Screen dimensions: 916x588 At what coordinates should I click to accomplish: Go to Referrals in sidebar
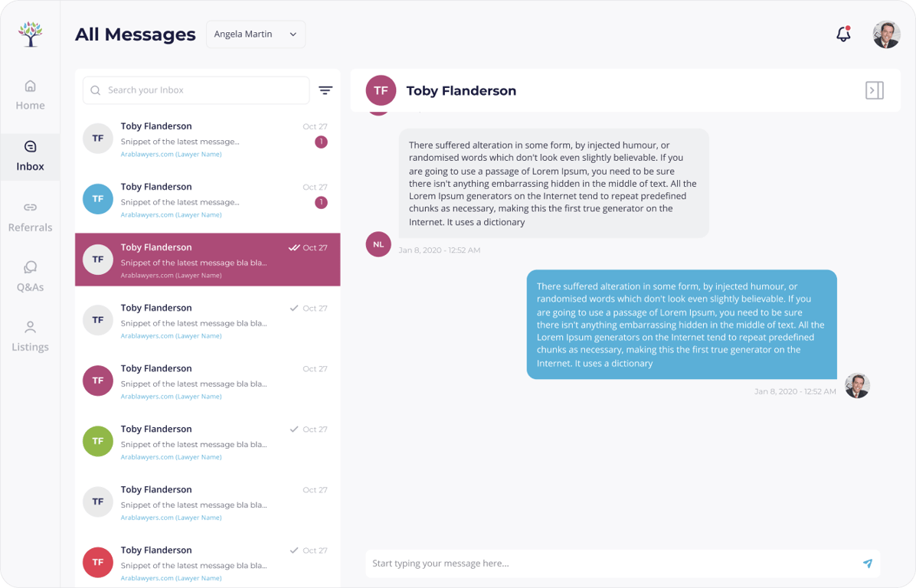click(x=31, y=217)
